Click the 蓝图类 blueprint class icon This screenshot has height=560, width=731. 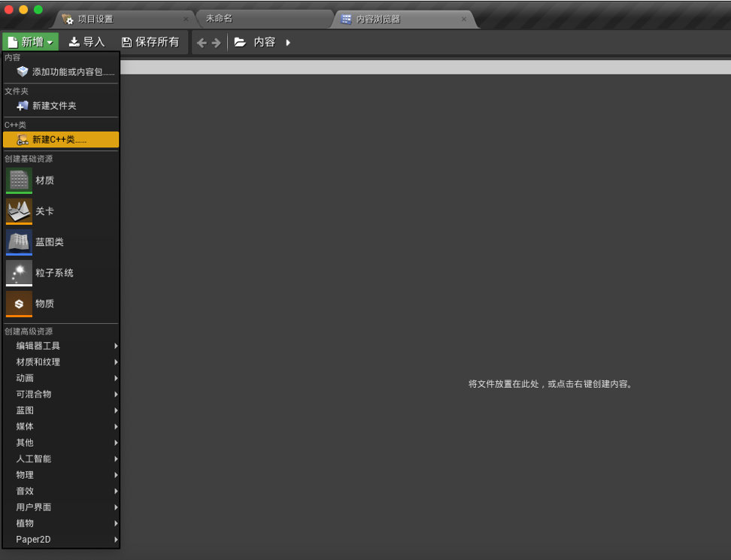pos(19,242)
